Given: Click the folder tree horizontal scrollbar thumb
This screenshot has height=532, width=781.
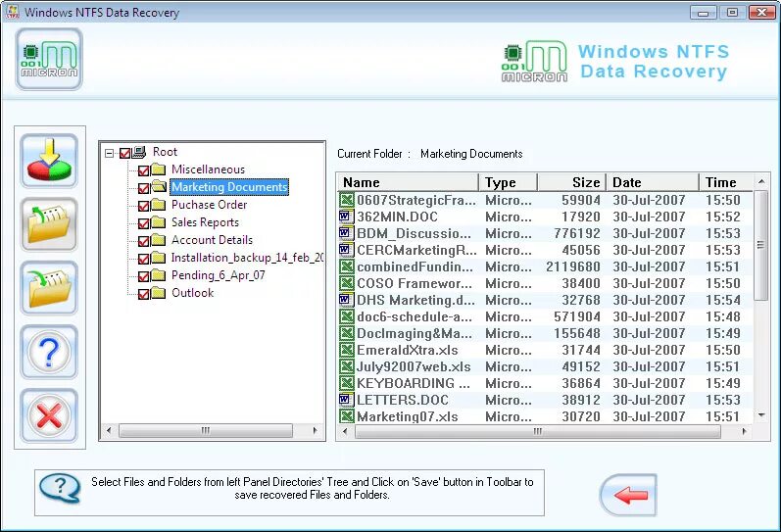Looking at the screenshot, I should [206, 430].
